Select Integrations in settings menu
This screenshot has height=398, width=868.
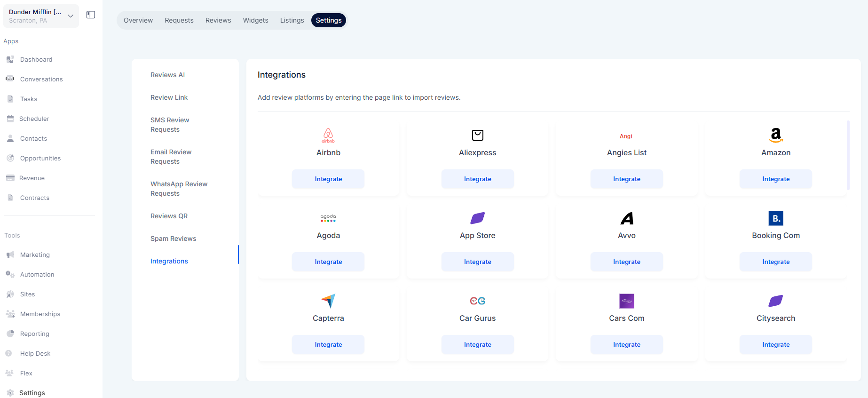(169, 261)
